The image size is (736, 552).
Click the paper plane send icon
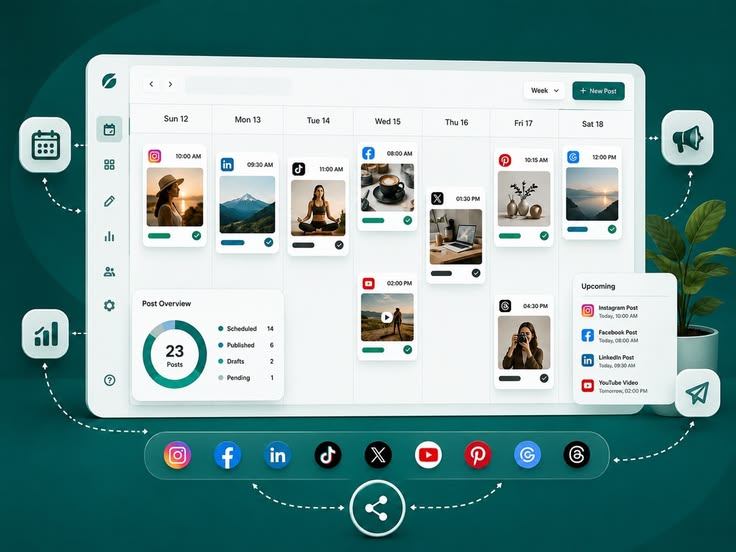[698, 392]
